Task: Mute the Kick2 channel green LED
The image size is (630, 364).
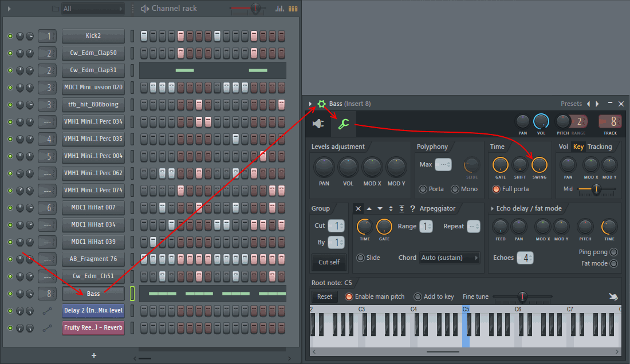Action: coord(10,36)
